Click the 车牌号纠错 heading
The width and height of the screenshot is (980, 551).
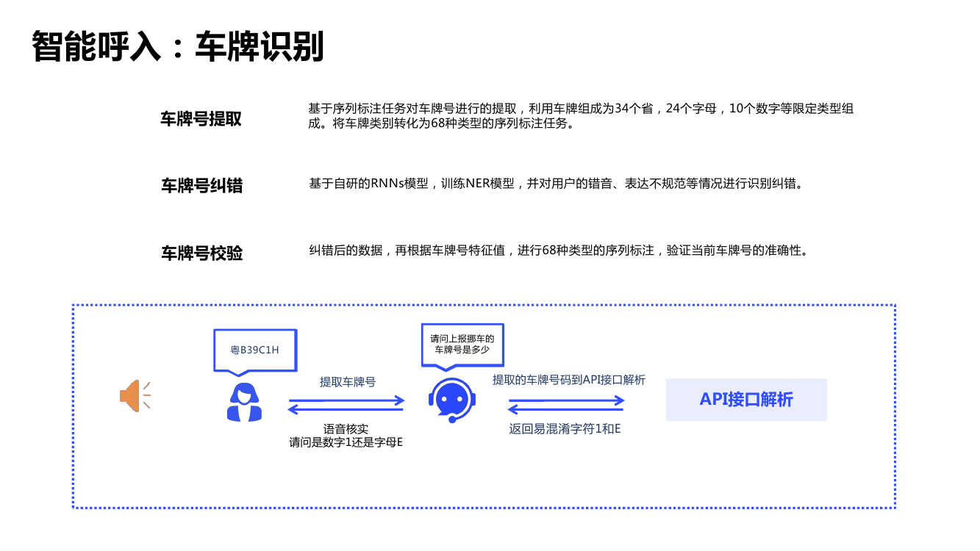coord(201,186)
